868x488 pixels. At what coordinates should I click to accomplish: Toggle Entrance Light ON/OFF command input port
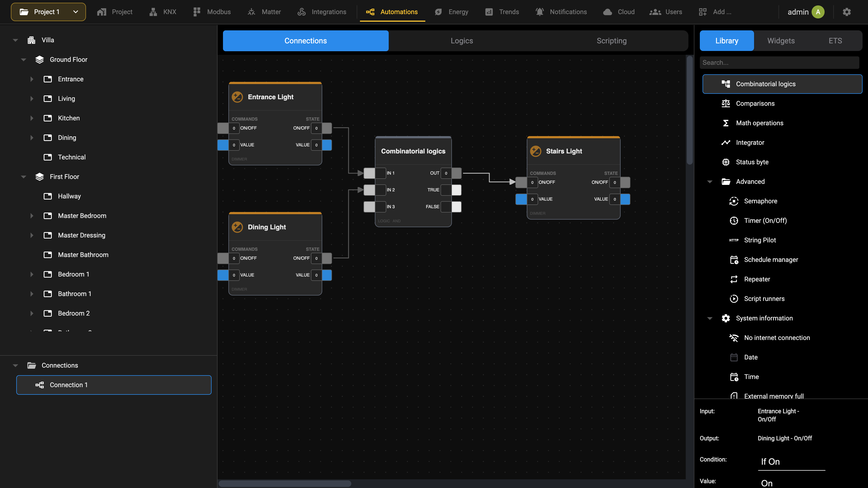223,128
